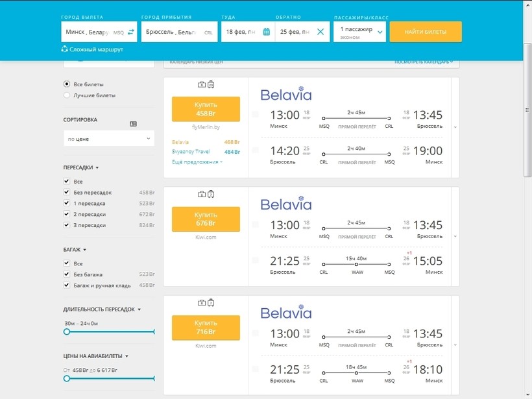Buy the 458 Br ticket
The height and width of the screenshot is (399, 532).
point(206,109)
